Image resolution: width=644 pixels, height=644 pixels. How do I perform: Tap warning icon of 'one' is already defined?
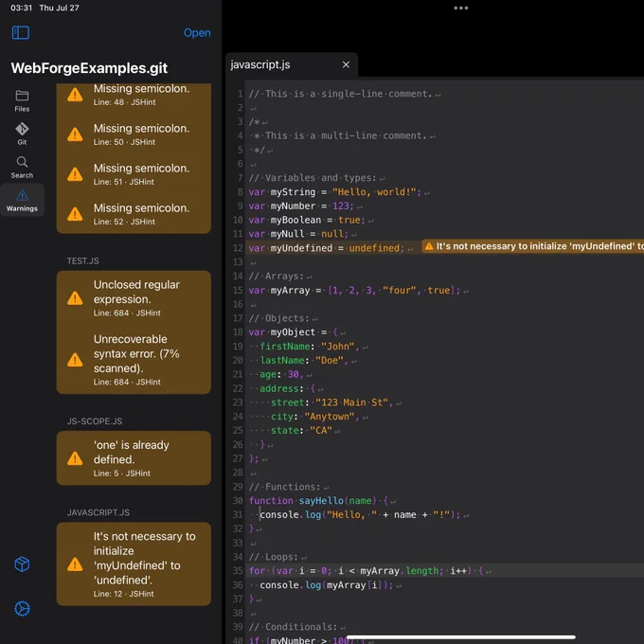[x=75, y=458]
